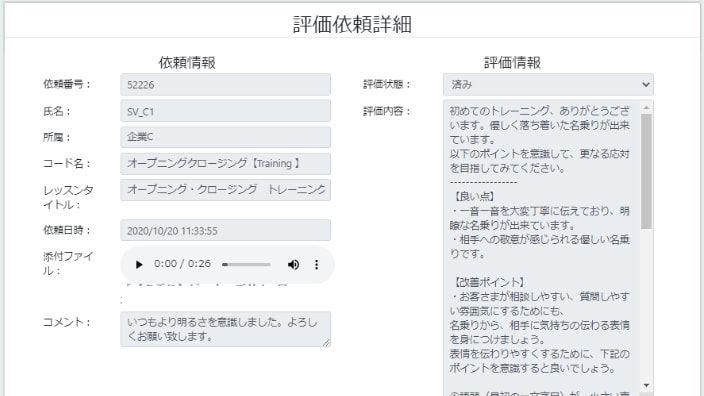The image size is (704, 396).
Task: Click scroll up arrow in 評価内容
Action: [646, 107]
